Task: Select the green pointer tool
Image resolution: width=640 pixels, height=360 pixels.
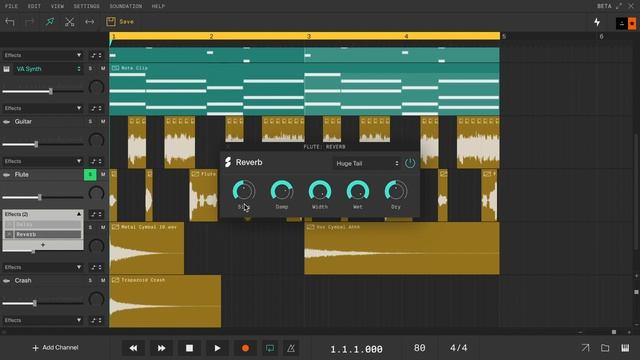Action: tap(50, 22)
